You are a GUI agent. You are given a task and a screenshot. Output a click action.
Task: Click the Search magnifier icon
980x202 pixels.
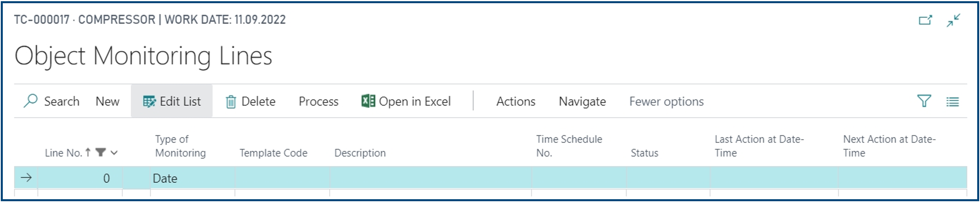click(31, 101)
